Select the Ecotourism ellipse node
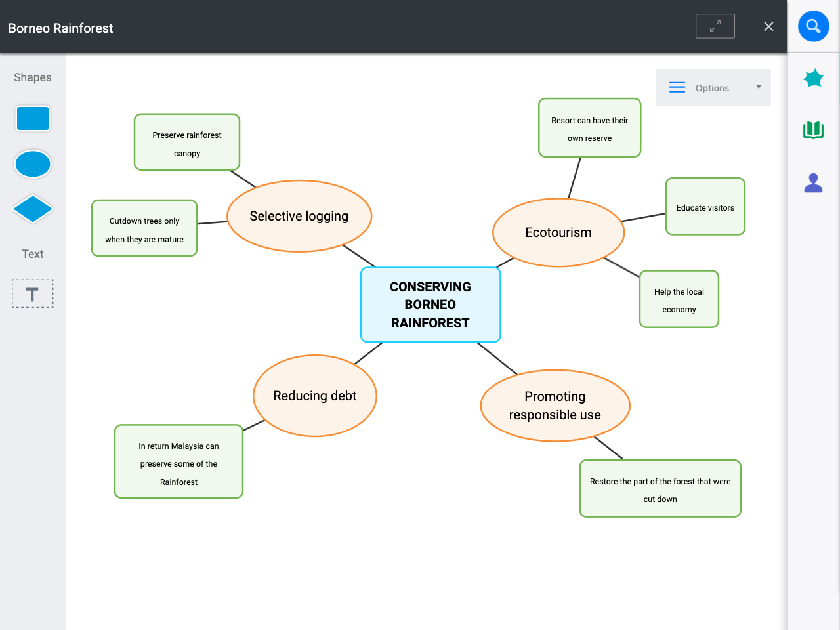This screenshot has height=630, width=840. [x=558, y=232]
